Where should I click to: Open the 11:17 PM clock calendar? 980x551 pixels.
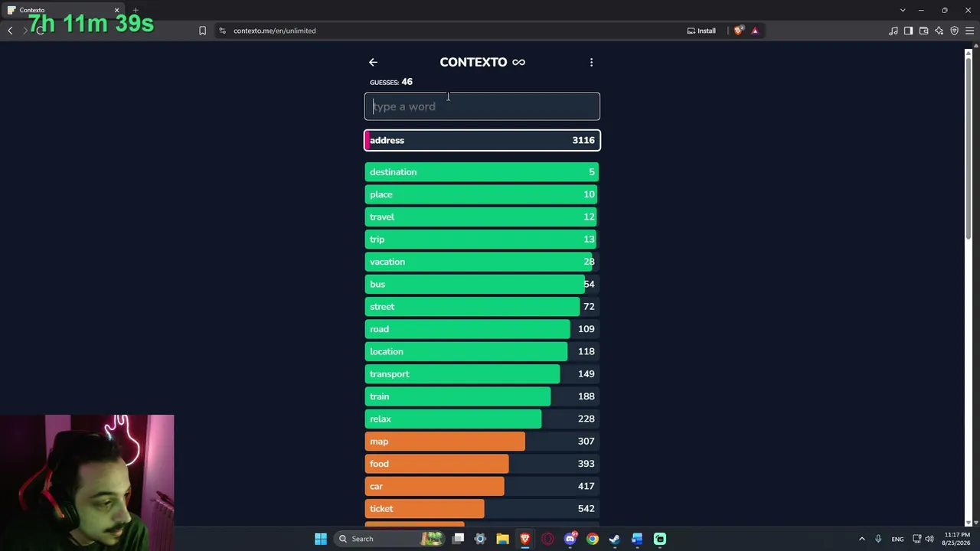pyautogui.click(x=956, y=539)
